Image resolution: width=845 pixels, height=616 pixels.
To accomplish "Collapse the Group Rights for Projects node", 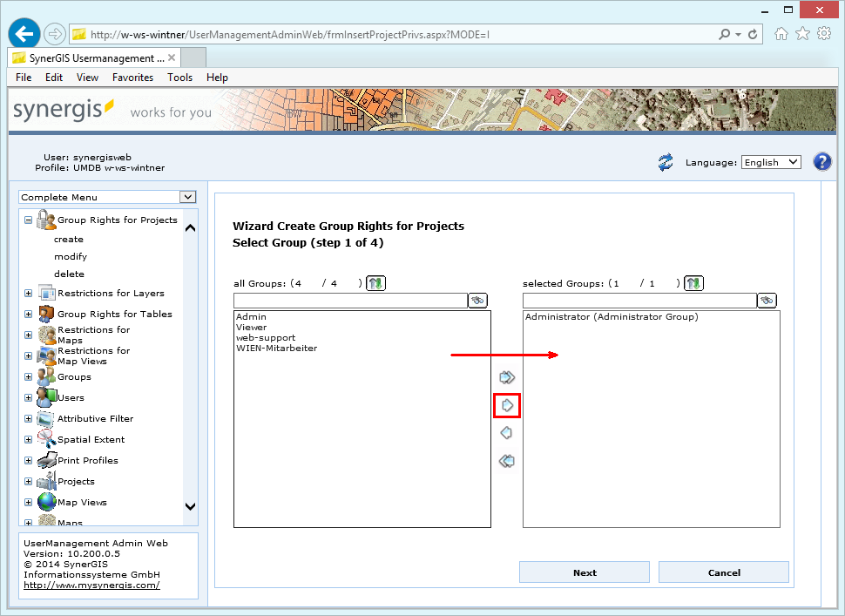I will 27,220.
